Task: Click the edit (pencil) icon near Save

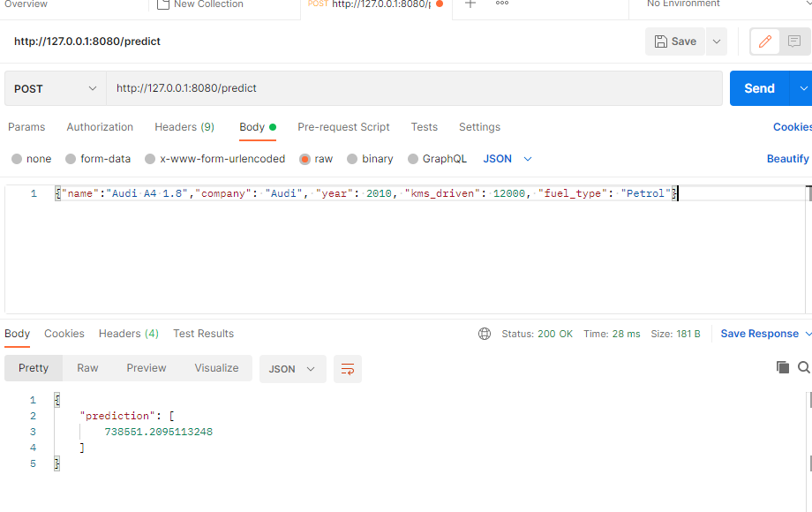Action: [x=764, y=41]
